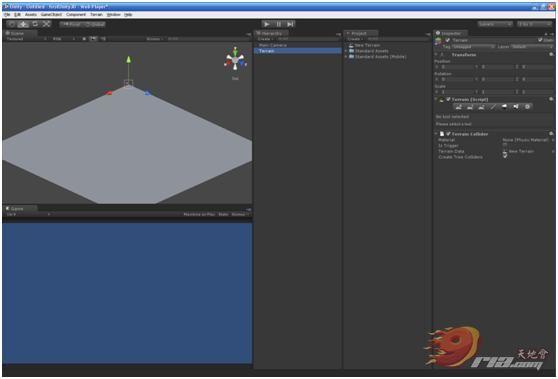Open the Tag dropdown in Inspector

tap(473, 47)
